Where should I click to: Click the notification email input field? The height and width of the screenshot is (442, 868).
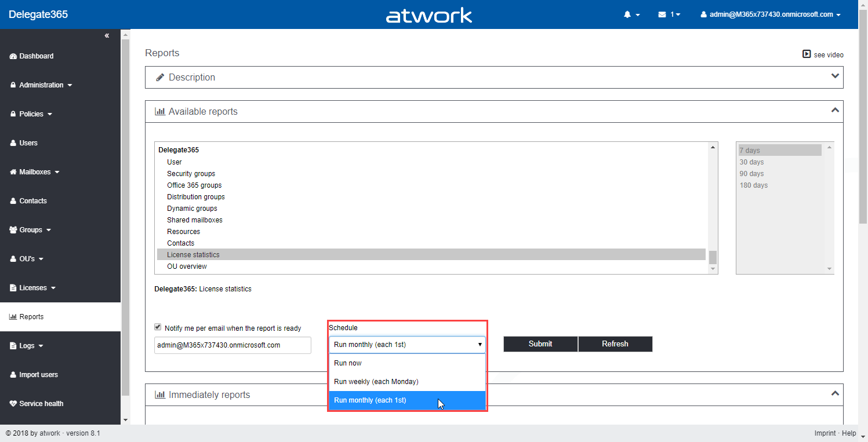[x=233, y=345]
